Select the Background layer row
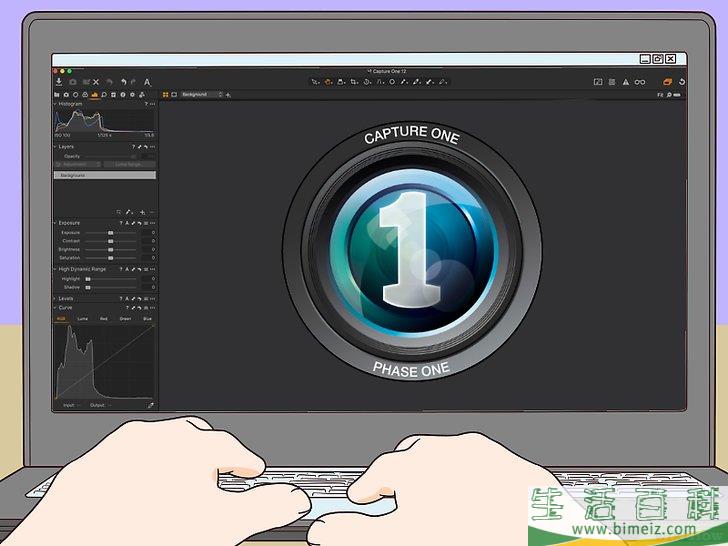This screenshot has width=728, height=546. click(105, 176)
